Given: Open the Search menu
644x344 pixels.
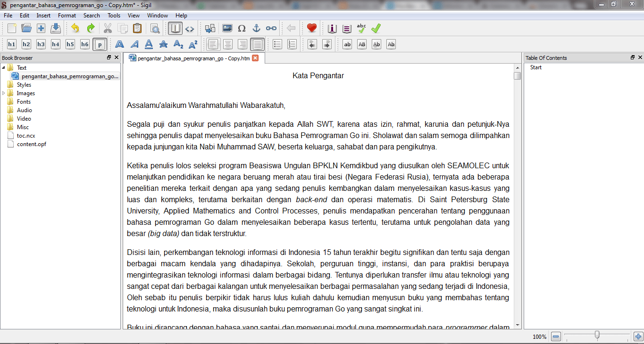Looking at the screenshot, I should [92, 16].
